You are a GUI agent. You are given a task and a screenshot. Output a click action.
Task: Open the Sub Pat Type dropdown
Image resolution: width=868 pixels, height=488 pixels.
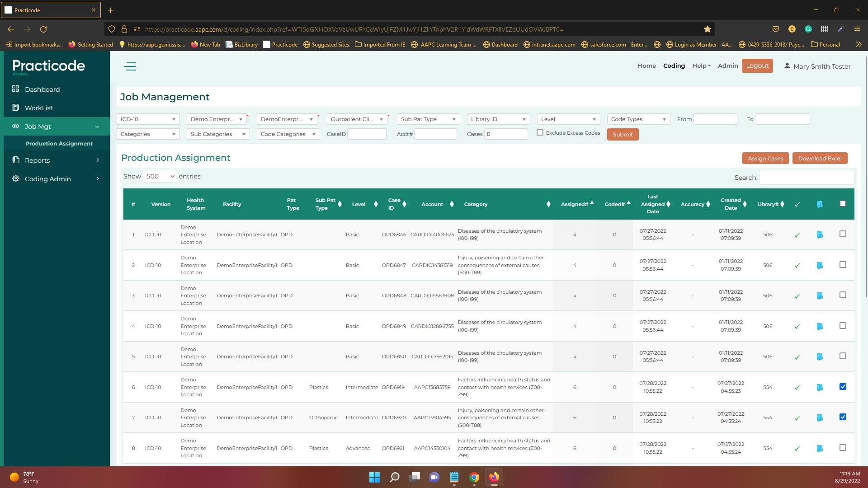(428, 119)
